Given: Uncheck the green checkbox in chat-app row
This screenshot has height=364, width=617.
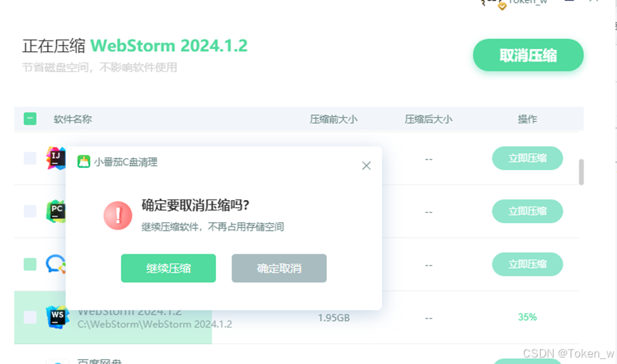Looking at the screenshot, I should (x=30, y=264).
